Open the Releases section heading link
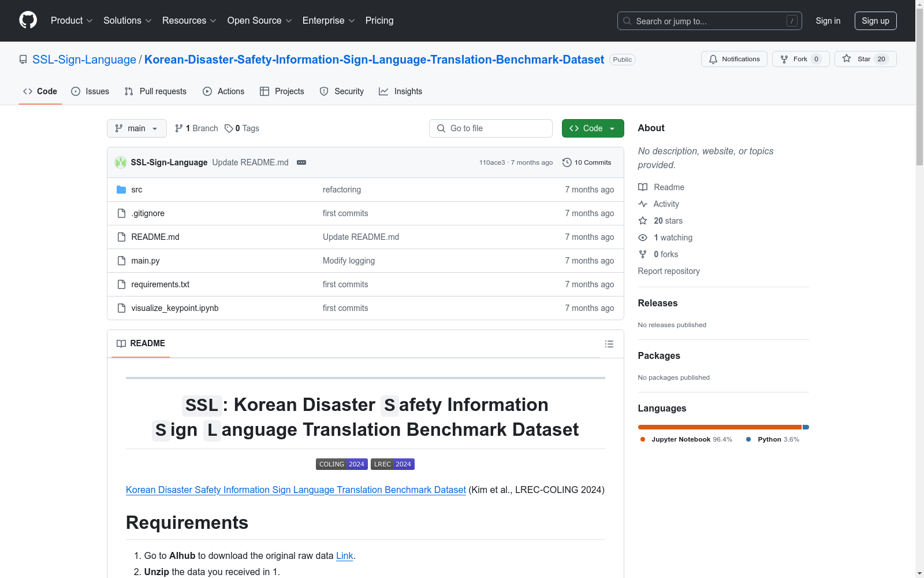 point(658,303)
